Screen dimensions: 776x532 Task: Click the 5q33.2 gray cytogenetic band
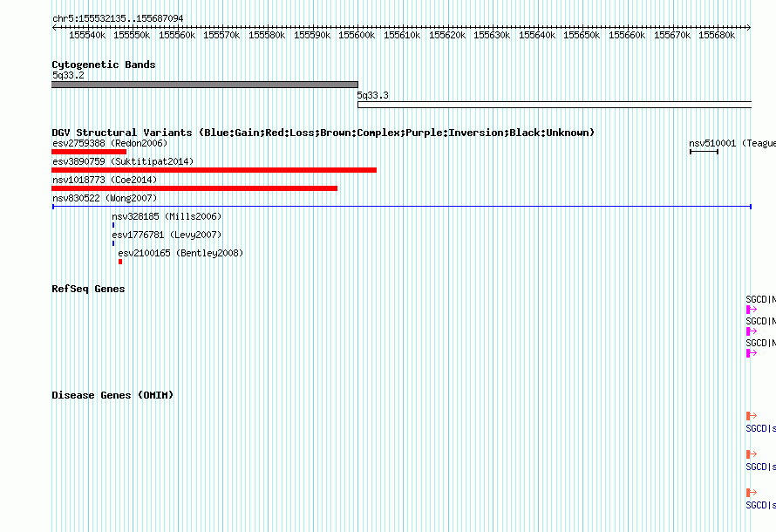(205, 85)
